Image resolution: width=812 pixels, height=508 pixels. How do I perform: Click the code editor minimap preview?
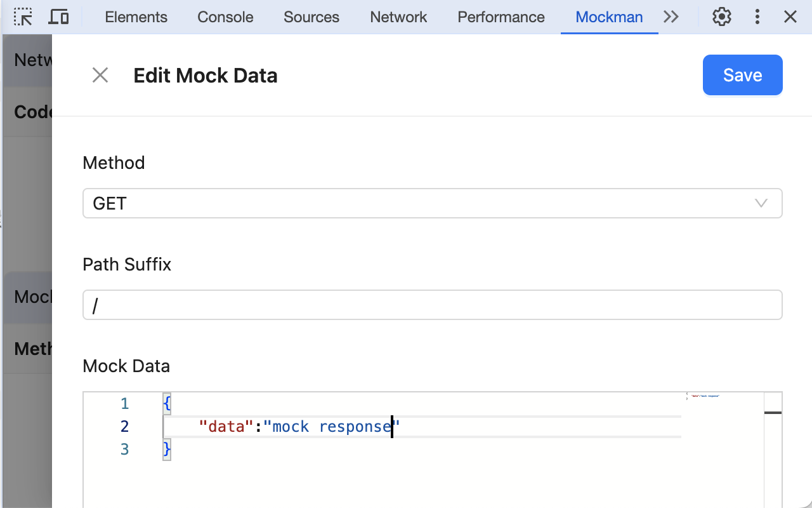pyautogui.click(x=705, y=397)
